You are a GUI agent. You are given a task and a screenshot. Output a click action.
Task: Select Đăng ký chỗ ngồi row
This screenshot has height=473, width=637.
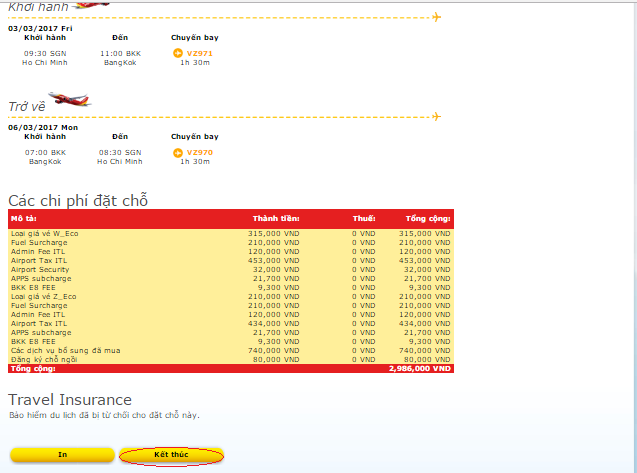click(231, 360)
